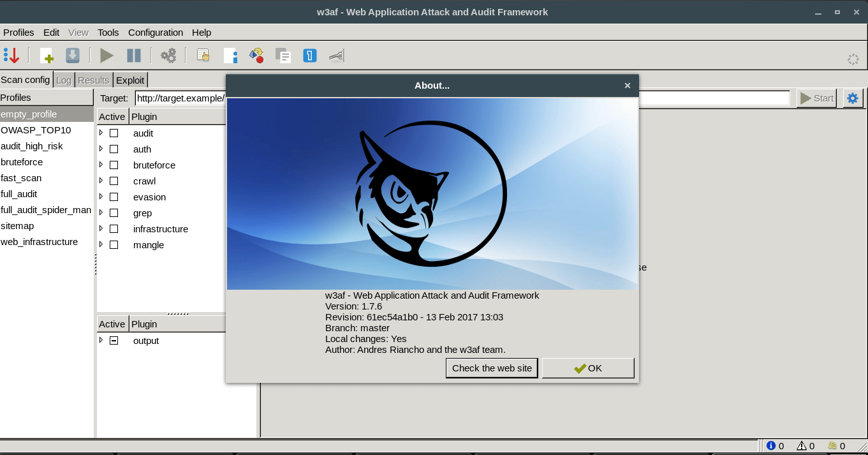
Task: Open the Profiles menu
Action: tap(18, 33)
